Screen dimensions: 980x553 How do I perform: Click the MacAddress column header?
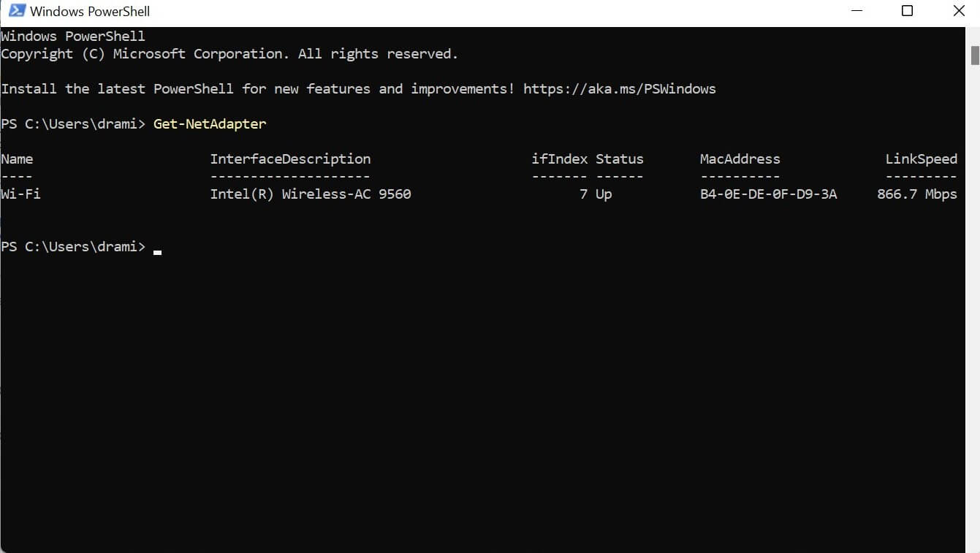tap(740, 159)
